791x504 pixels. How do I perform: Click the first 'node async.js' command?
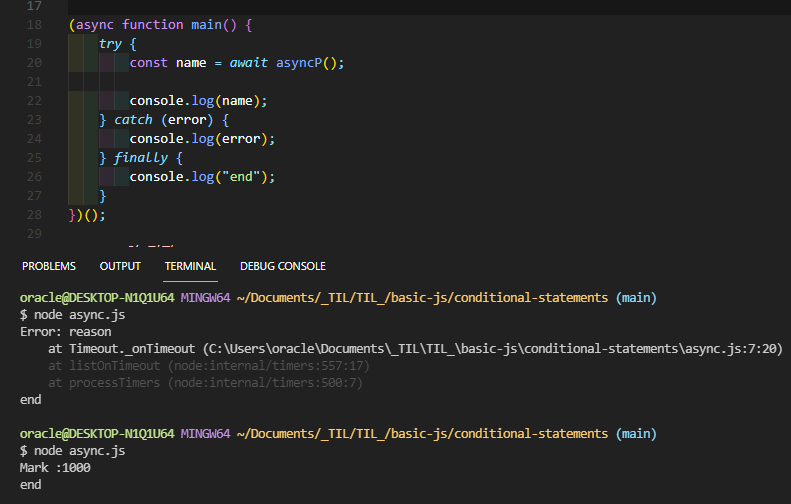79,315
